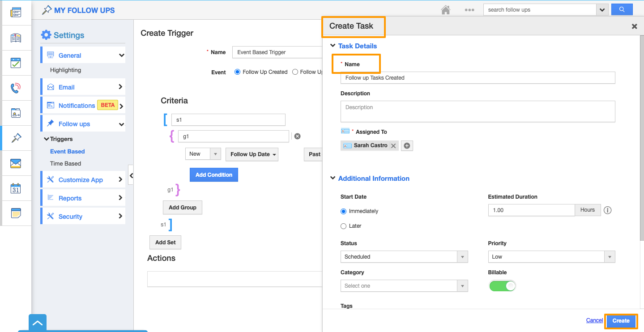Remove the g1 group with x icon

coord(297,136)
